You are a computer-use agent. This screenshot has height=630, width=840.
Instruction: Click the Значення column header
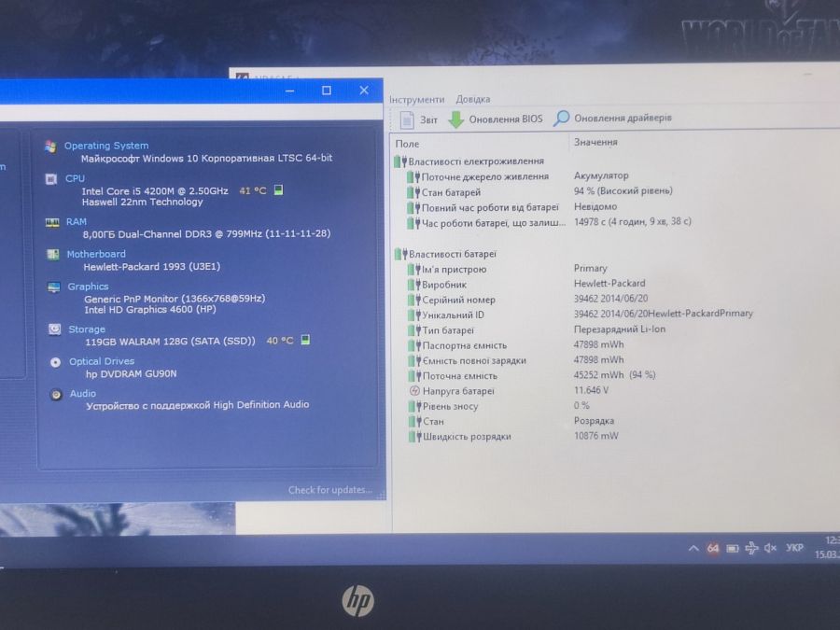(x=595, y=142)
